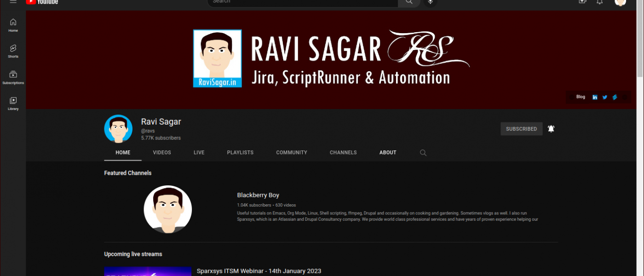644x276 pixels.
Task: Click the Sparxsys ITSM Webinar title
Action: (259, 271)
